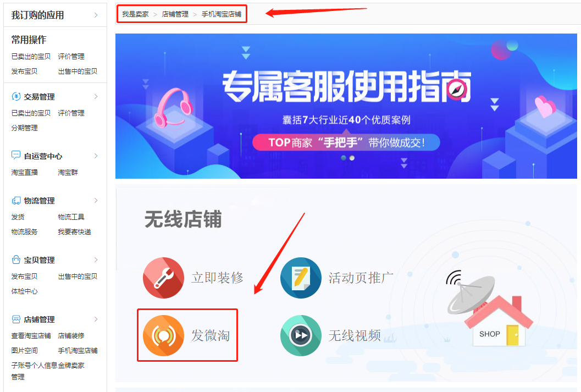
Task: Click the 自运营中心 chat bubble icon
Action: coord(16,155)
